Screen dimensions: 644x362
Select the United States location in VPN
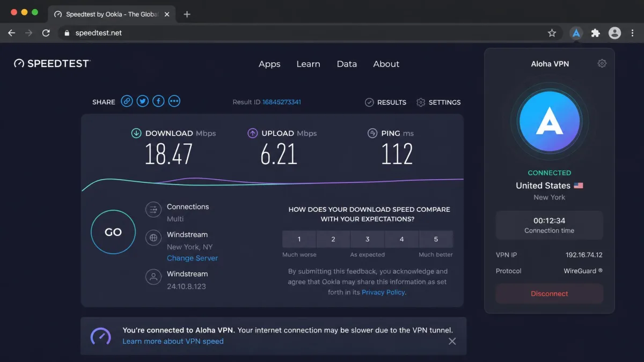pos(550,186)
